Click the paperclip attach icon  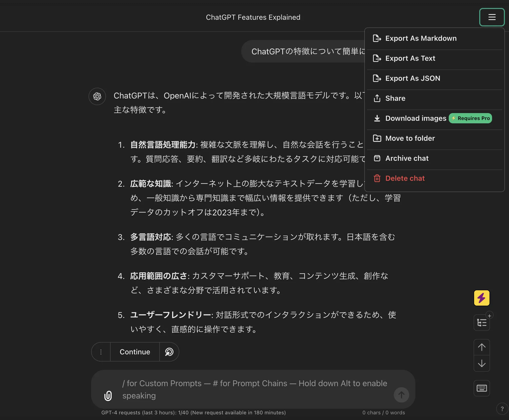[x=108, y=396]
